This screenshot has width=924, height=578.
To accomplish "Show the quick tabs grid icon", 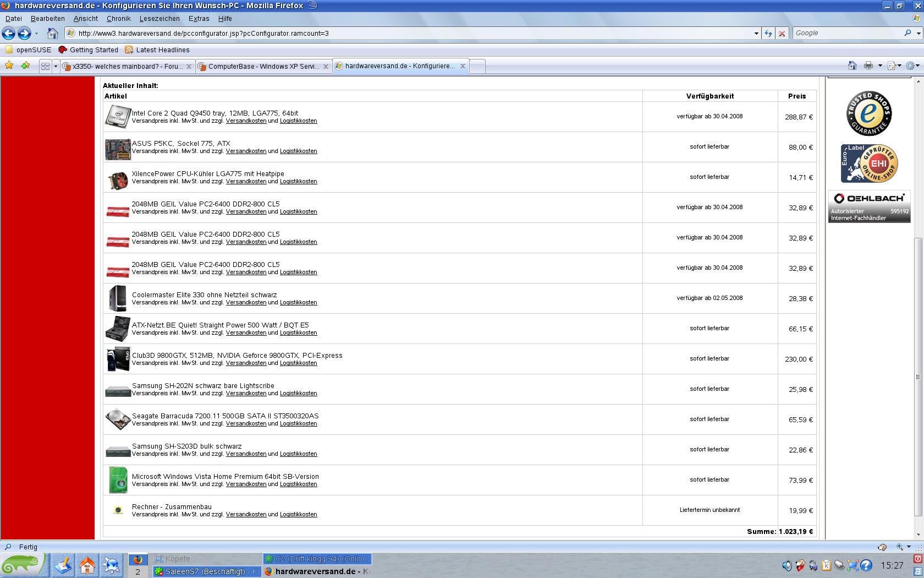I will pyautogui.click(x=45, y=66).
